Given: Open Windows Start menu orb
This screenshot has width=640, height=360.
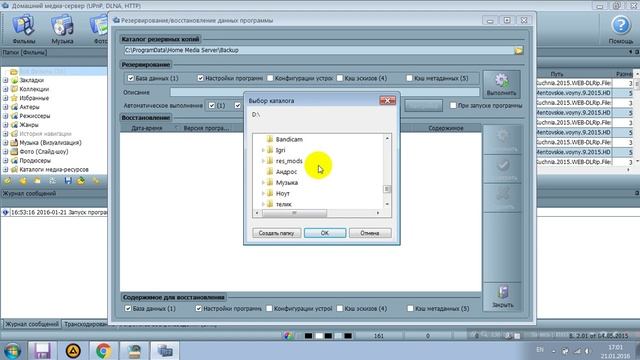Looking at the screenshot, I should [12, 351].
